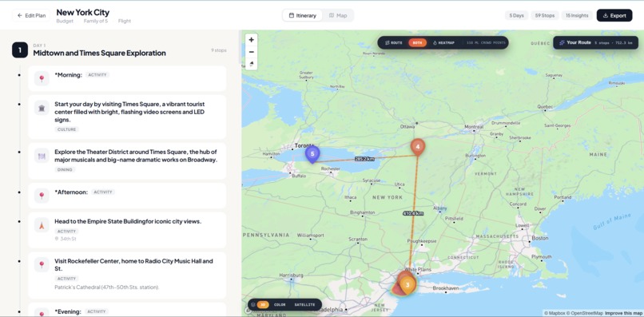This screenshot has width=644, height=317.
Task: Click the 59 Stops chip
Action: pyautogui.click(x=545, y=16)
